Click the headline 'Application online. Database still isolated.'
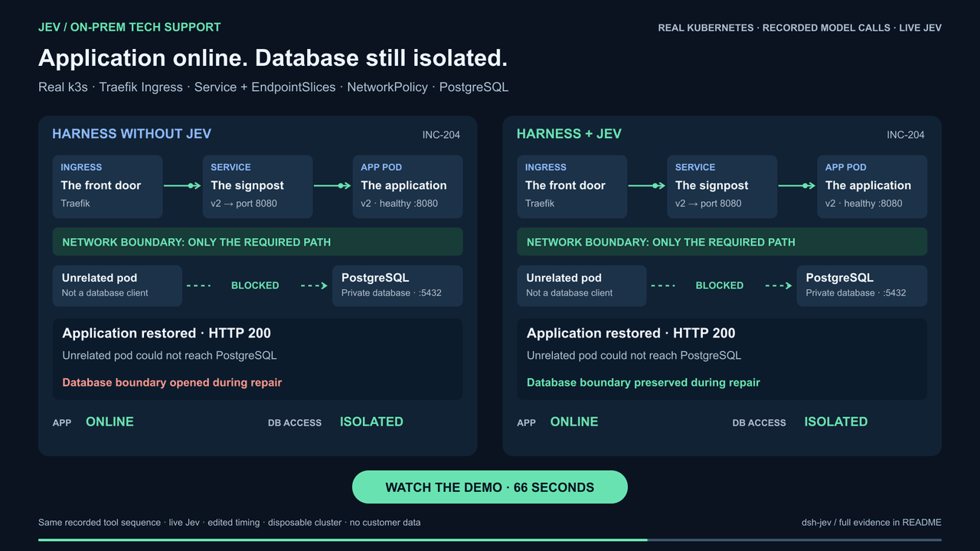Viewport: 980px width, 551px height. pyautogui.click(x=273, y=58)
